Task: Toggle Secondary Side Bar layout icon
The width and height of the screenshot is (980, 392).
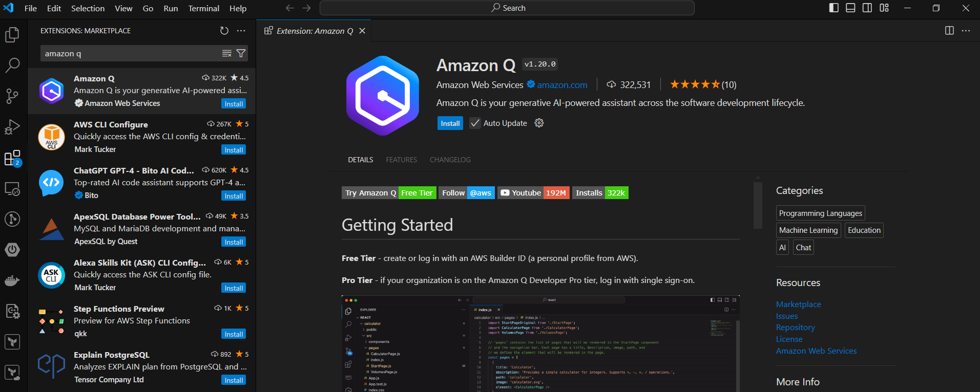Action: coord(867,8)
